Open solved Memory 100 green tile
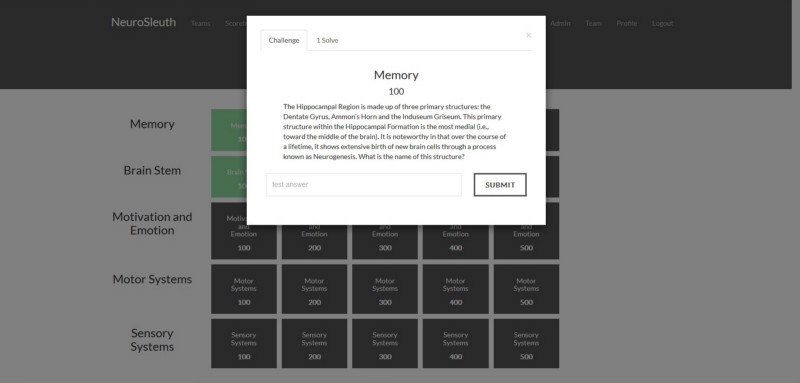Image resolution: width=800 pixels, height=383 pixels. pyautogui.click(x=229, y=130)
